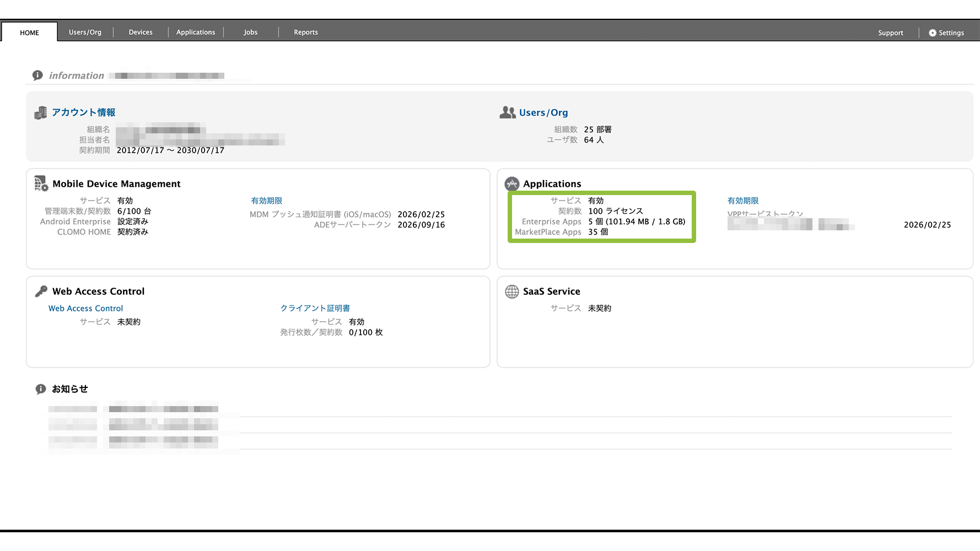This screenshot has height=551, width=980.
Task: Click the information circle icon
Action: pos(37,75)
